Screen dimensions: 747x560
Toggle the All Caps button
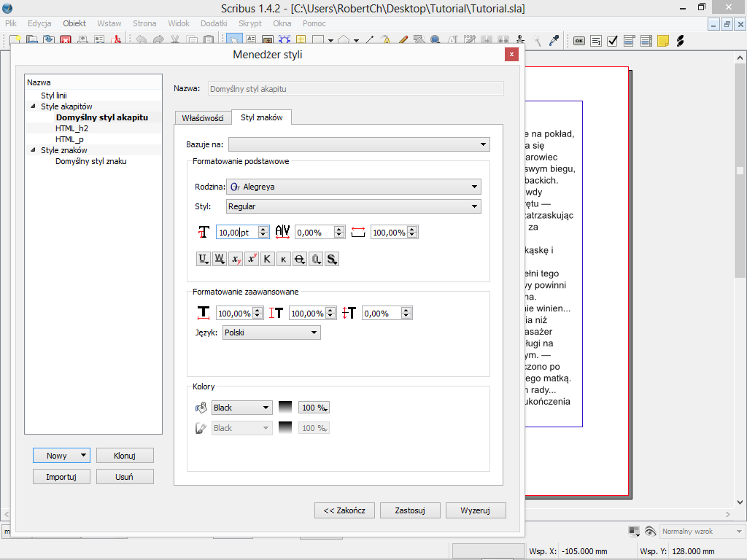click(x=268, y=259)
